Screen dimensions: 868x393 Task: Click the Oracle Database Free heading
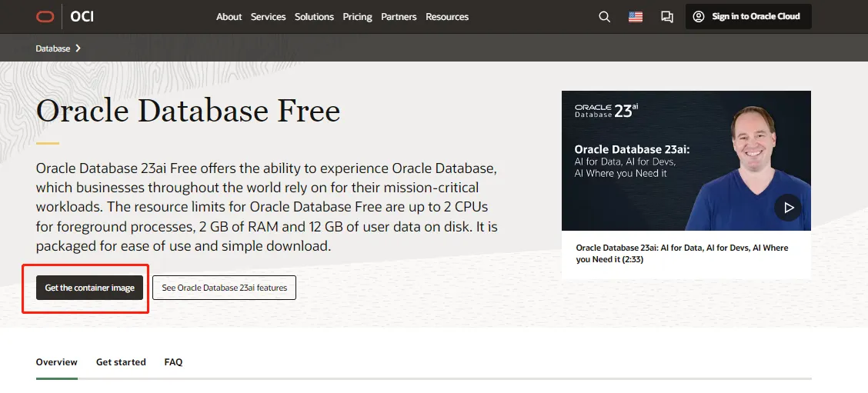click(189, 112)
